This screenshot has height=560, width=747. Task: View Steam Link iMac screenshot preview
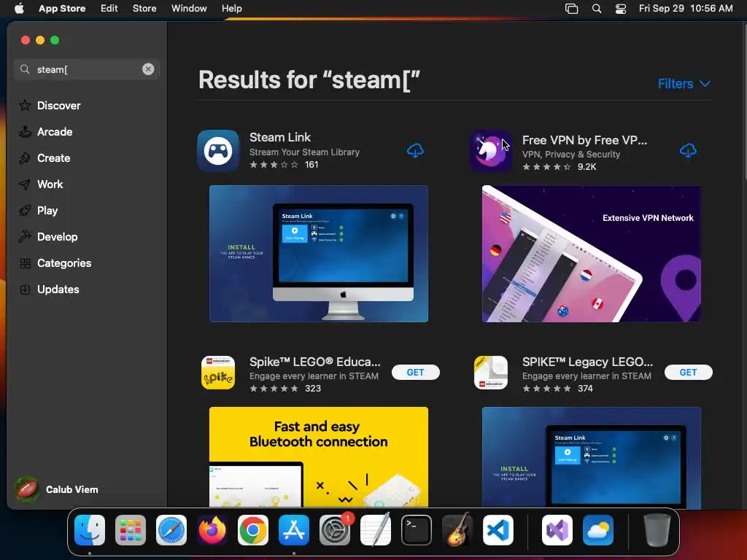tap(319, 254)
